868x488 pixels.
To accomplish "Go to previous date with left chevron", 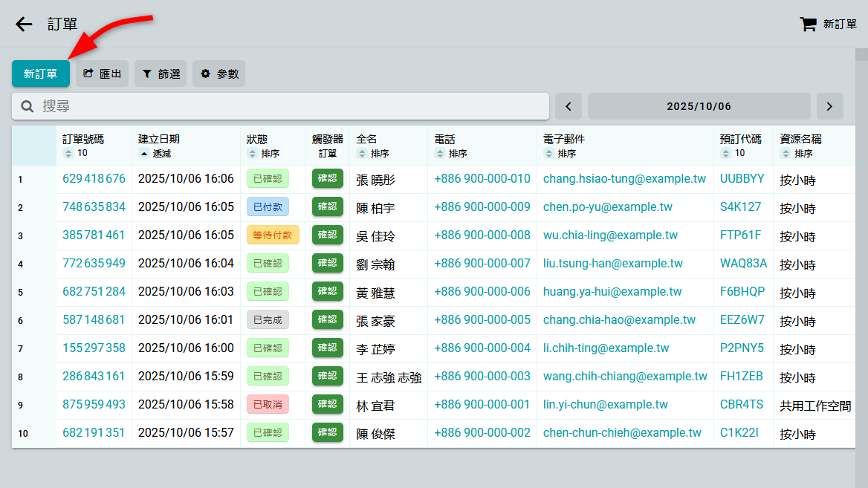I will 569,106.
